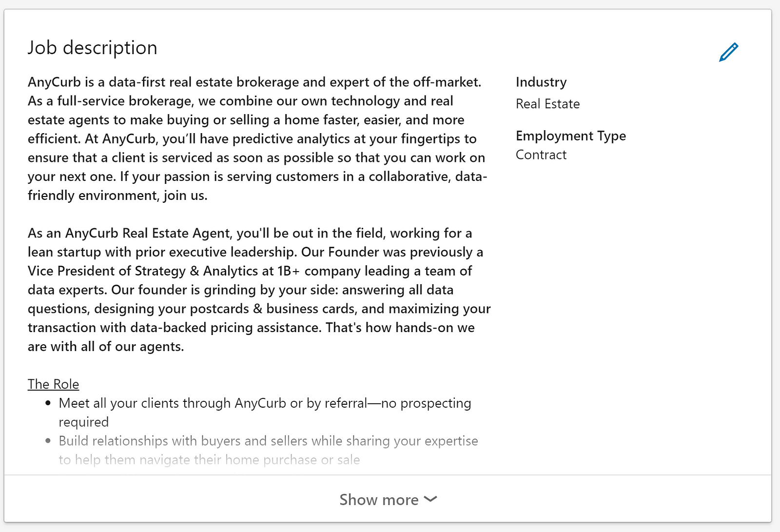Click the Job description heading

93,48
